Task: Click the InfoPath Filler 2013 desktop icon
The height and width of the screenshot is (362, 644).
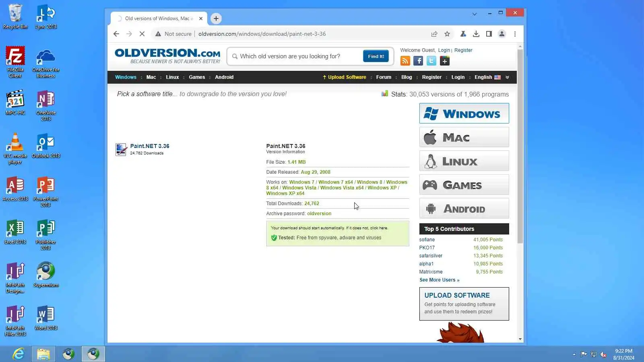Action: [15, 320]
